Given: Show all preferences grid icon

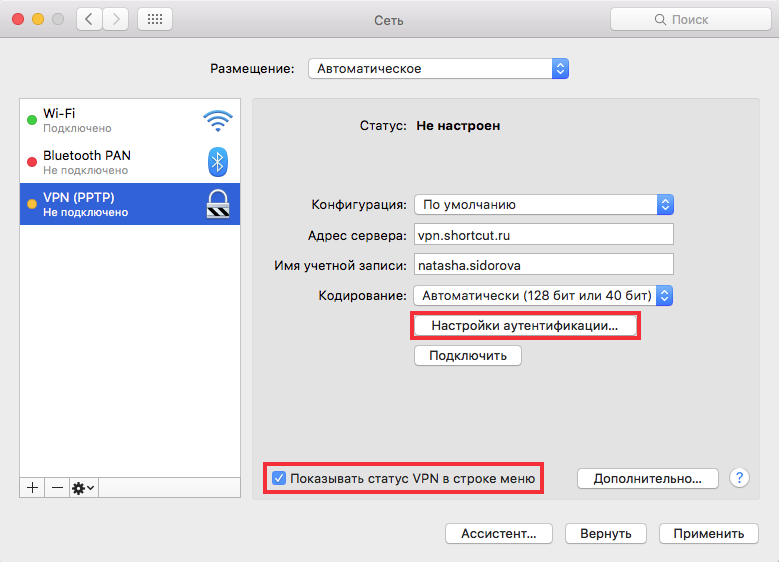Looking at the screenshot, I should (155, 19).
